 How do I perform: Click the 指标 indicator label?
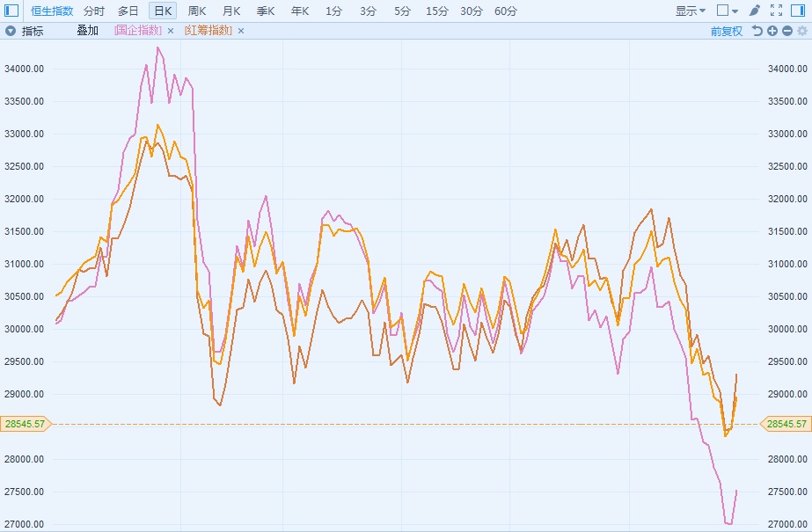(x=33, y=31)
